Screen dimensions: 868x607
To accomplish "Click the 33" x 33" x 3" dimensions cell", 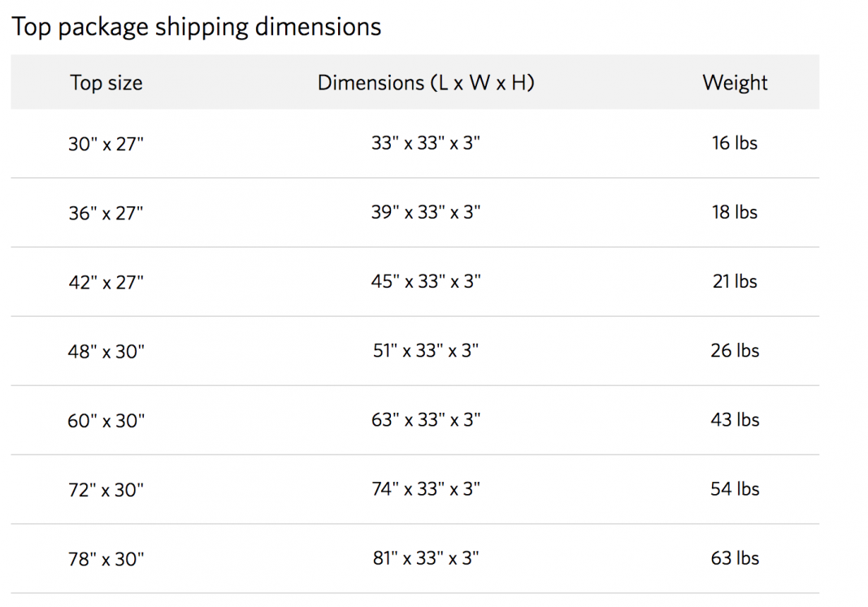I will coord(426,144).
